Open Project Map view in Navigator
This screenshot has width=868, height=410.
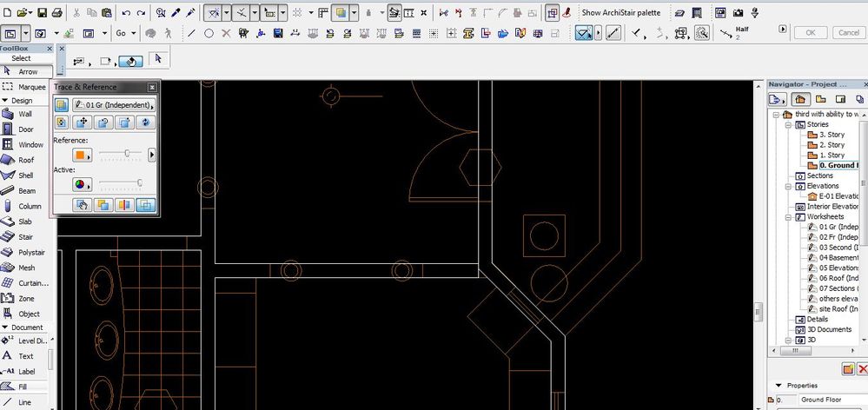(798, 100)
